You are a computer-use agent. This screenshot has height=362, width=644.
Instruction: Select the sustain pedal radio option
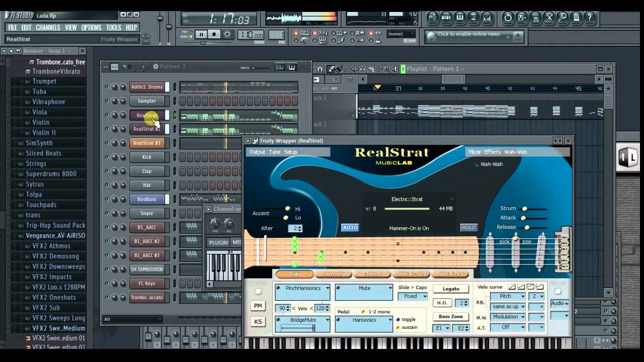click(398, 328)
